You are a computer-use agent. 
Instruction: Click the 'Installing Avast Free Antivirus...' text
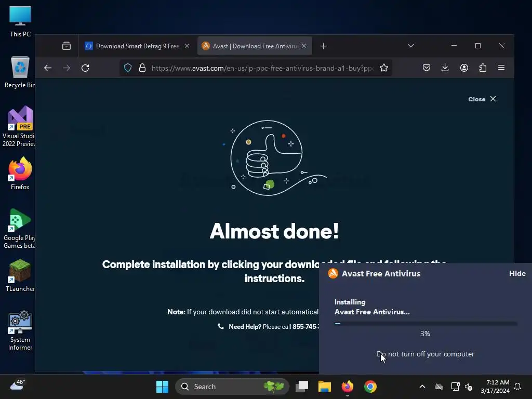click(372, 307)
